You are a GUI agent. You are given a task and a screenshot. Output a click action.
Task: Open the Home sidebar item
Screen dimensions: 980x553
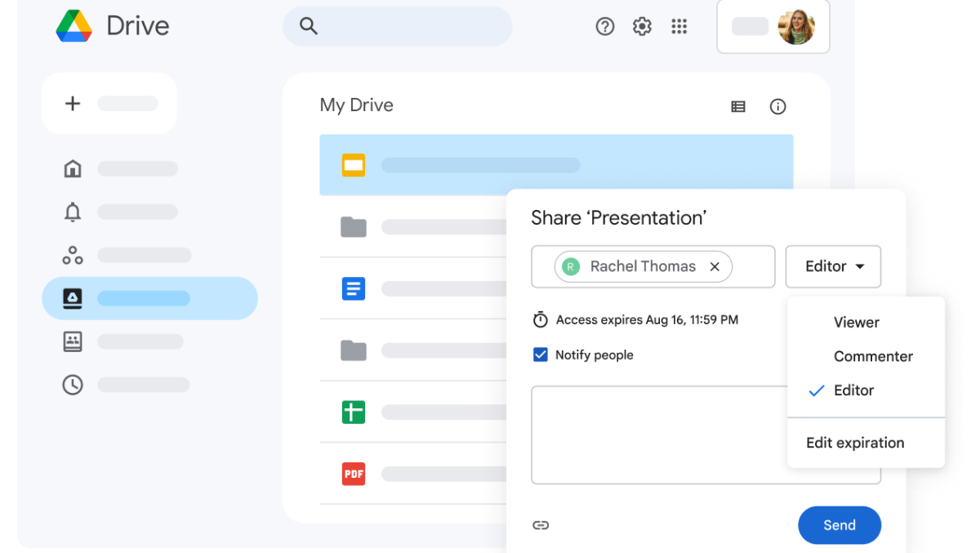tap(73, 169)
